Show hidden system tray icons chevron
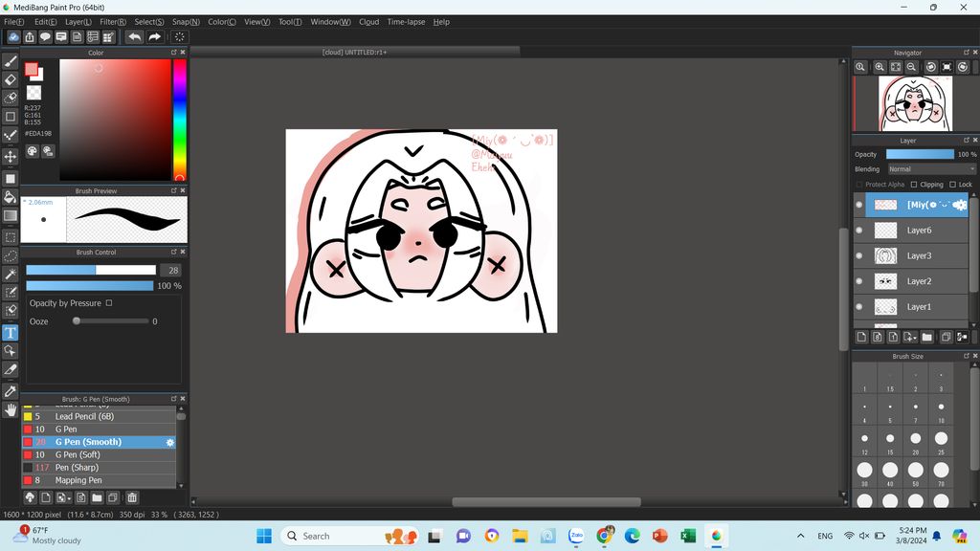The height and width of the screenshot is (551, 980). pyautogui.click(x=801, y=536)
